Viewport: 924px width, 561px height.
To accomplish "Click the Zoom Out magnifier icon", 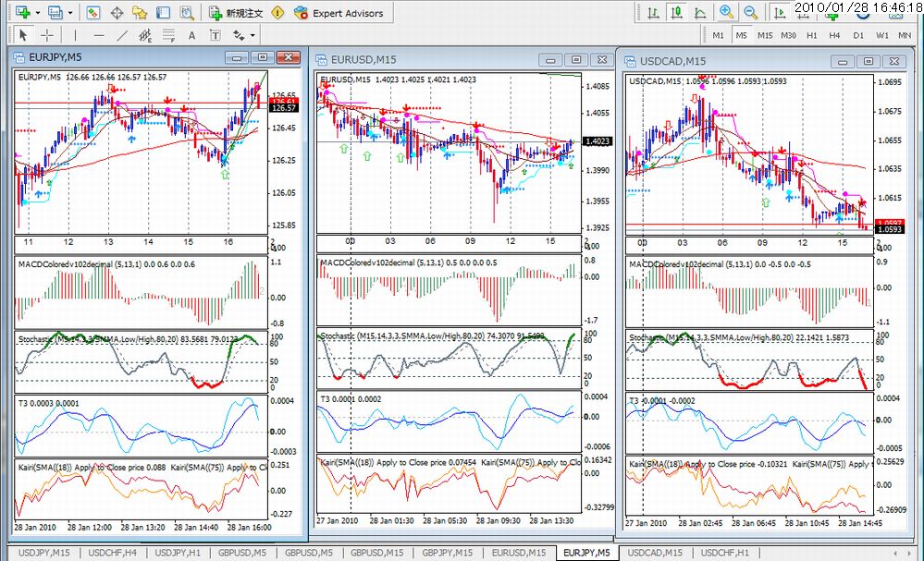I will [x=750, y=12].
